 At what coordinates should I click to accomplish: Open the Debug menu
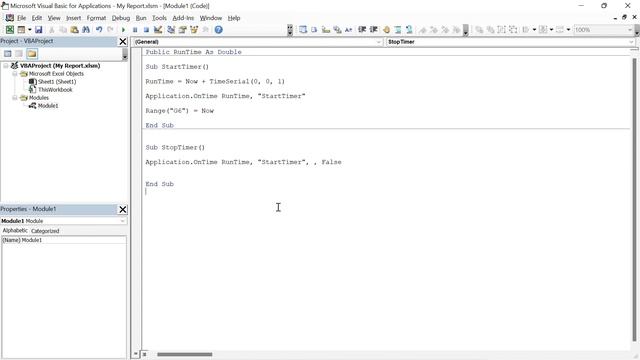pos(121,18)
